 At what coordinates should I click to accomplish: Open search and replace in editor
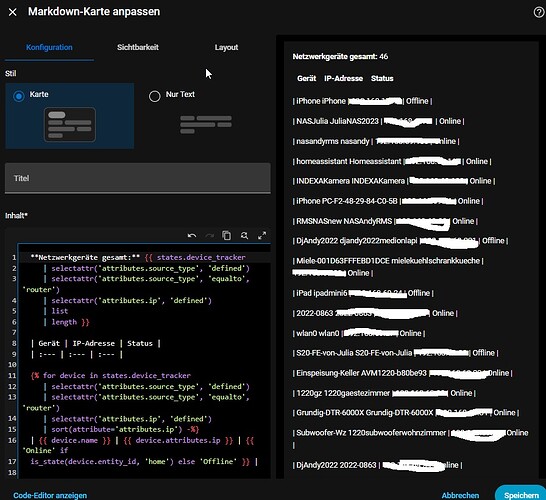tap(244, 236)
